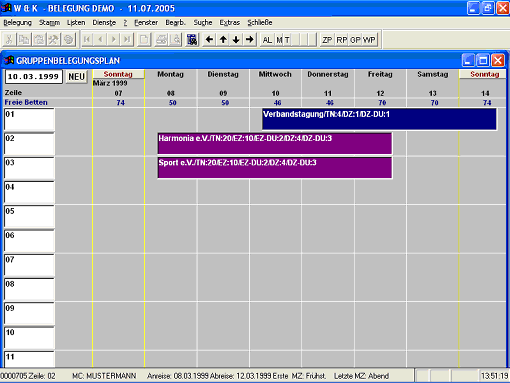Image resolution: width=510 pixels, height=383 pixels.
Task: Open the Suche menu
Action: pos(203,23)
